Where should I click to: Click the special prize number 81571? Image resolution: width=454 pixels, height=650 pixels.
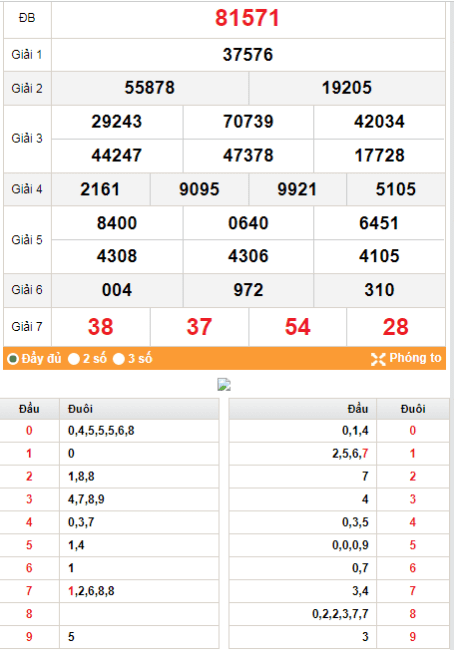(x=248, y=18)
